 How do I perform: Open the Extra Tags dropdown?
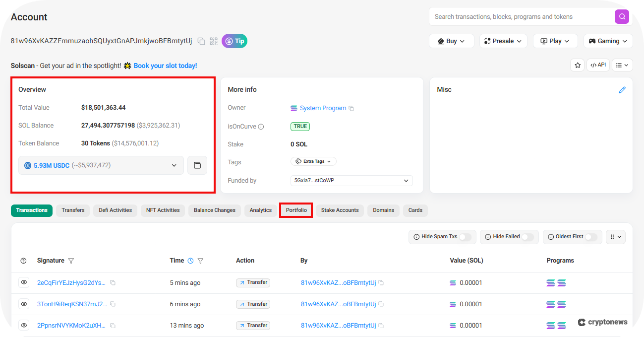313,161
